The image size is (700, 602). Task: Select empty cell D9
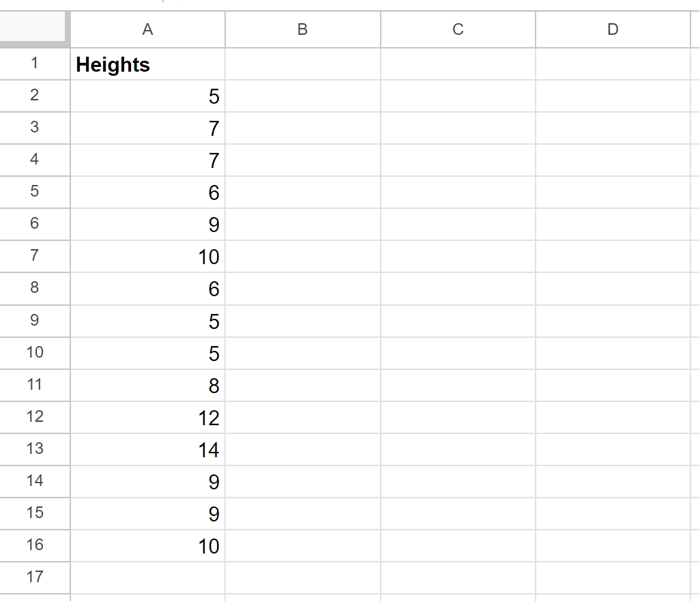pyautogui.click(x=613, y=321)
